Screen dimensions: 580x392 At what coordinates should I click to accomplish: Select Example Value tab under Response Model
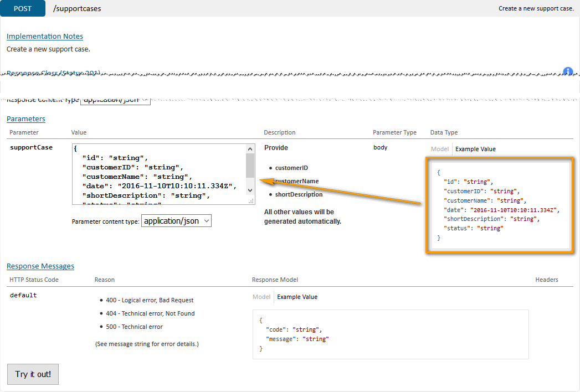click(x=297, y=297)
